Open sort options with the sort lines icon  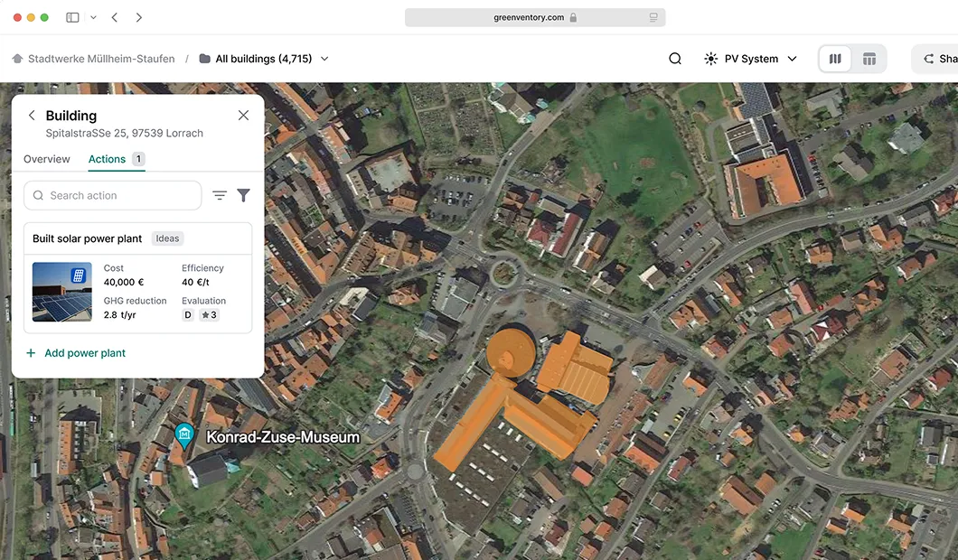[220, 195]
